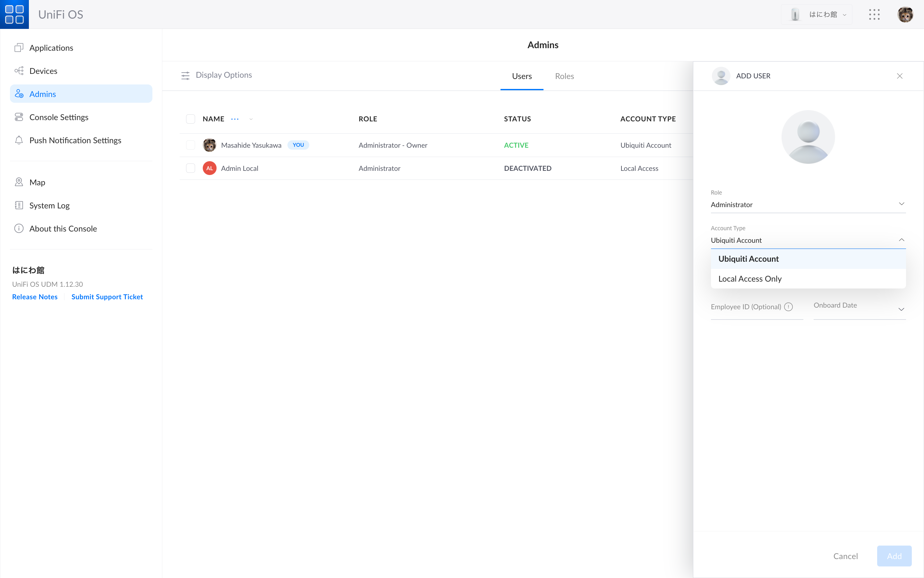The image size is (924, 578).
Task: Switch to the Roles tab
Action: (564, 76)
